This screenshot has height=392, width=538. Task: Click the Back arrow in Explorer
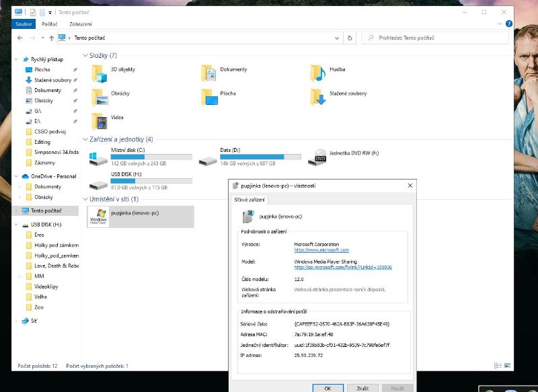click(20, 38)
